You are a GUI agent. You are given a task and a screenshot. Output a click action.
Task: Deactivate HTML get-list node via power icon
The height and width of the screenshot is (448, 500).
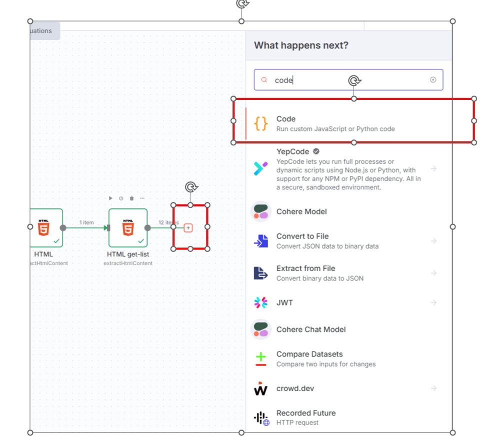121,198
